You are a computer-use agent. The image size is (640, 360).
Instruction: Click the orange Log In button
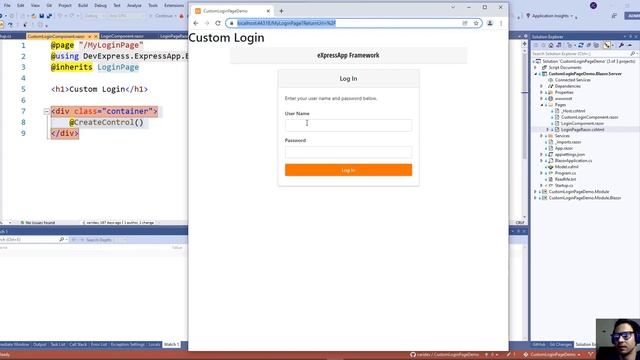coord(348,170)
